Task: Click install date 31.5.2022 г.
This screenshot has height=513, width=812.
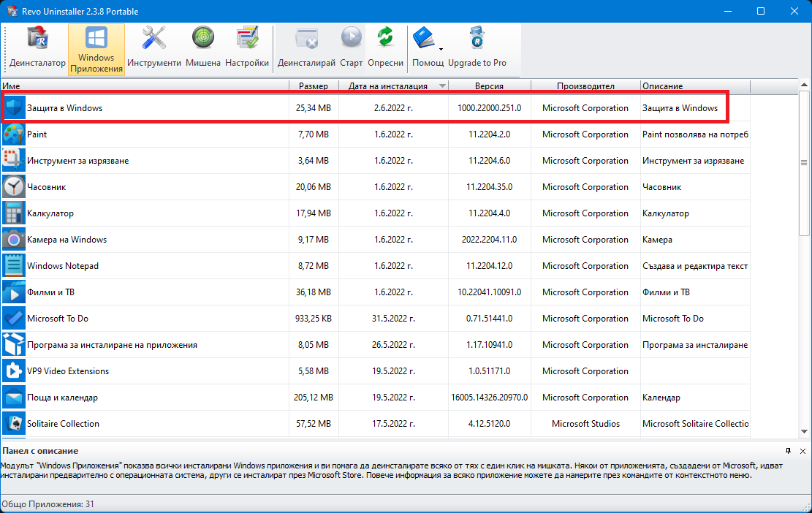Action: [393, 319]
